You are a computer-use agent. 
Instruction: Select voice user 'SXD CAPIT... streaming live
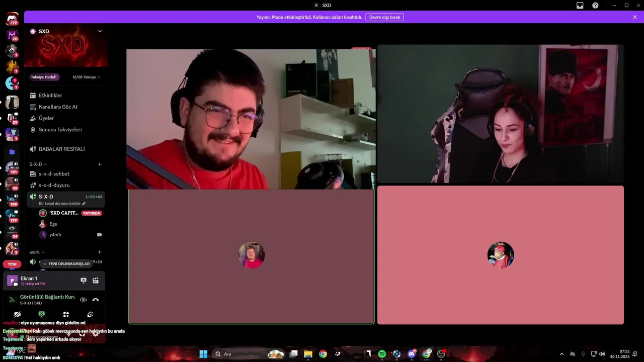(71, 213)
